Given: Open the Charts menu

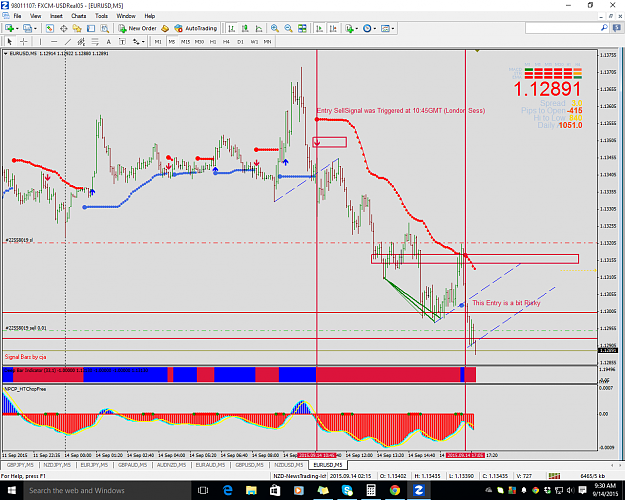Looking at the screenshot, I should tap(79, 16).
